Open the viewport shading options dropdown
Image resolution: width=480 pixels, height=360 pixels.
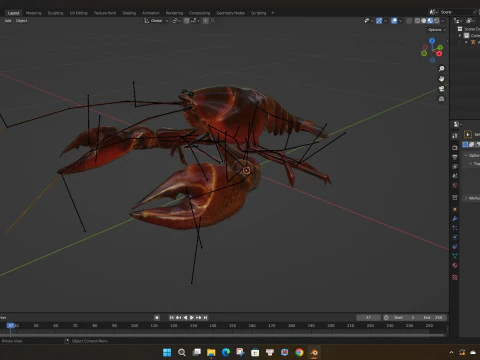(x=443, y=21)
